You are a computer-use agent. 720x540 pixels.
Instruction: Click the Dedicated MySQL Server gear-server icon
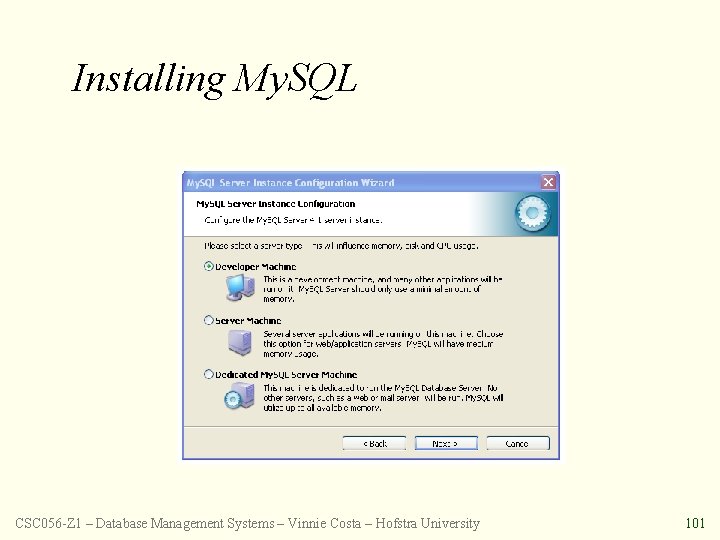pyautogui.click(x=239, y=396)
